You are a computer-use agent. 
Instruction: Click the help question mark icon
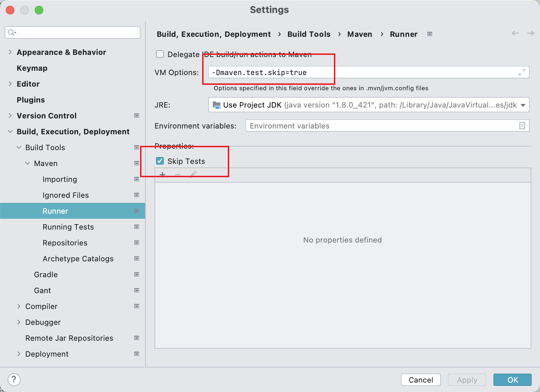[x=14, y=379]
